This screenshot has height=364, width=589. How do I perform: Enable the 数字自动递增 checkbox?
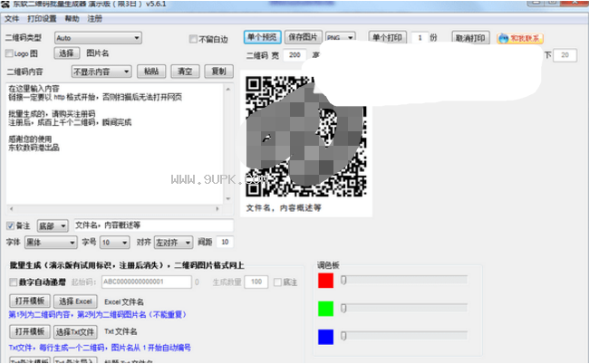pos(14,283)
